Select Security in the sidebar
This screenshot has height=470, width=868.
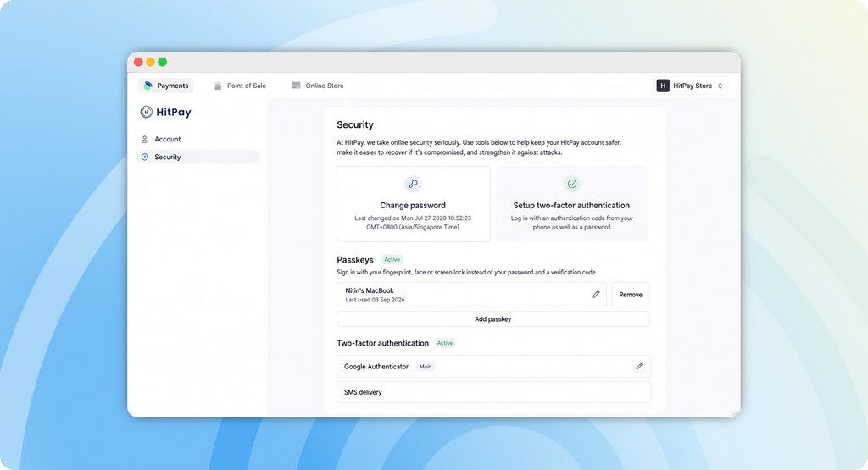tap(198, 157)
